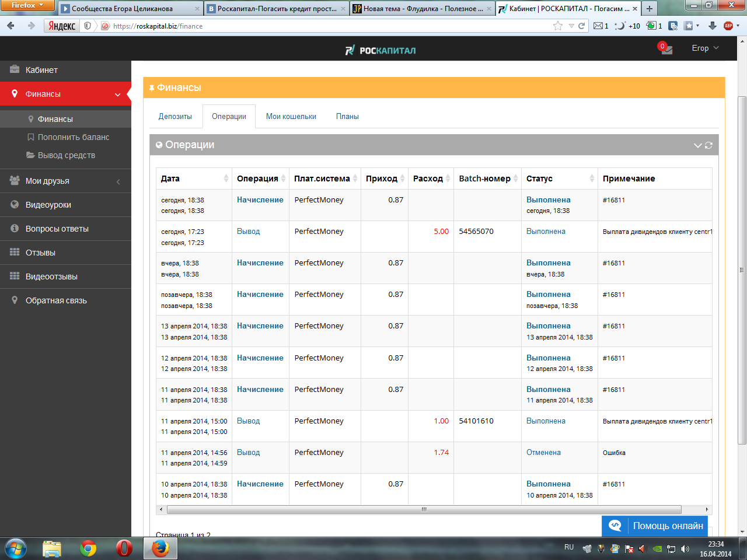Click the bookmark icon beside Пополнить баланс
This screenshot has width=747, height=560.
pos(31,137)
